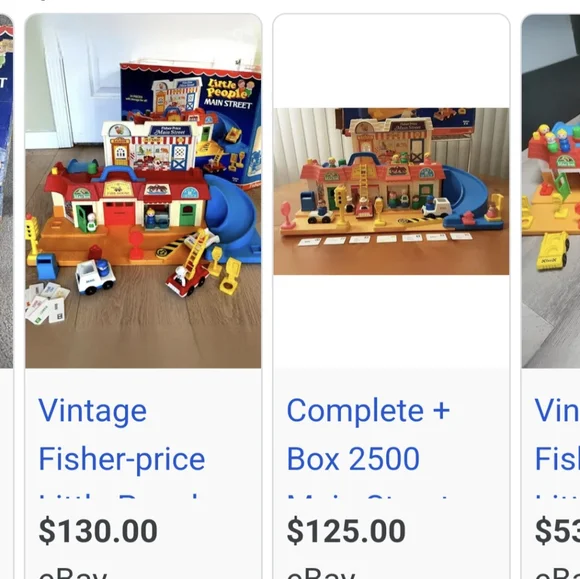580x579 pixels.
Task: Click the partially visible right product image
Action: [x=551, y=191]
